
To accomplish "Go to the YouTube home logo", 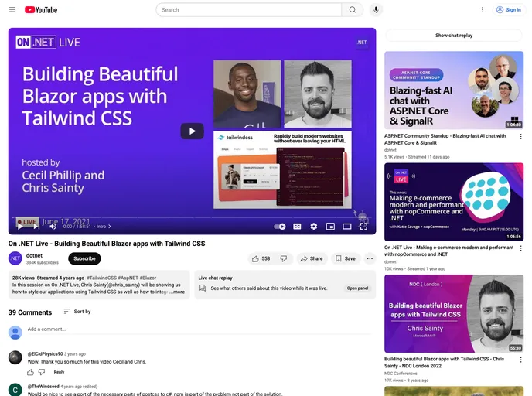I will pyautogui.click(x=41, y=10).
